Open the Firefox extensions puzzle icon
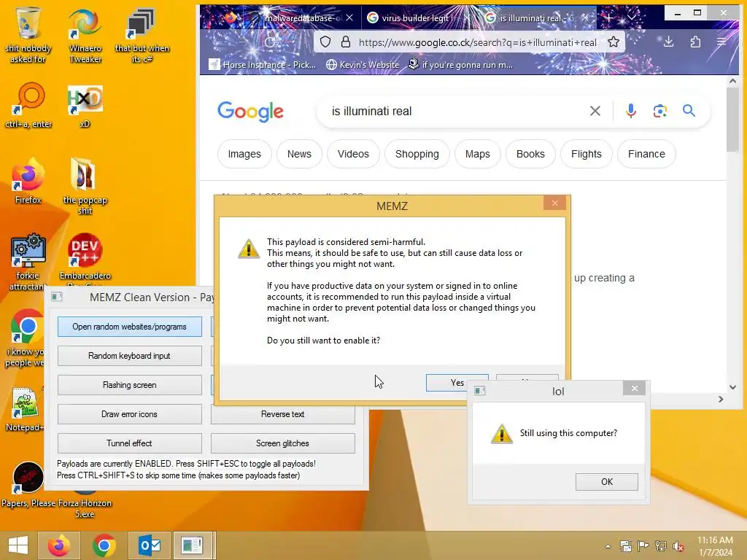Viewport: 747px width, 560px height. point(695,42)
